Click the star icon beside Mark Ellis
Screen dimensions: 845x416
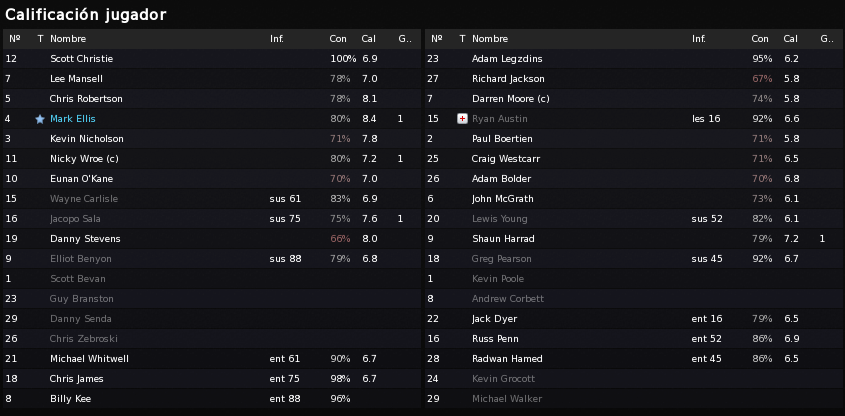tap(40, 119)
